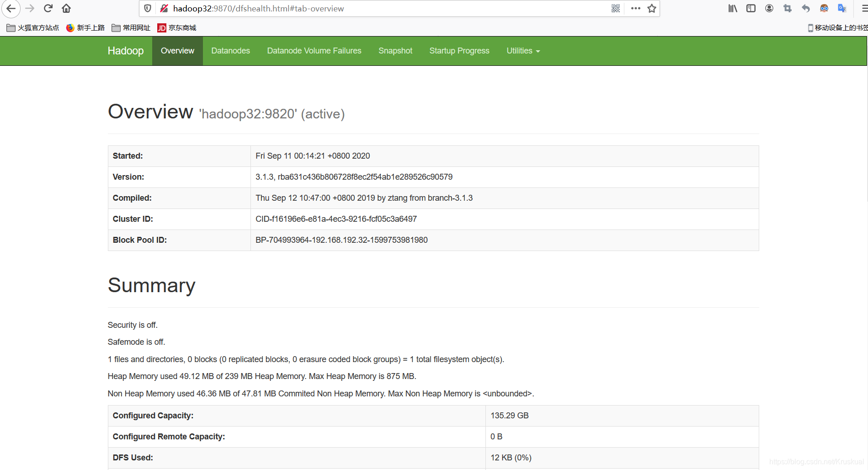Bookmark this page with star icon
Viewport: 868px width, 470px height.
[x=652, y=8]
